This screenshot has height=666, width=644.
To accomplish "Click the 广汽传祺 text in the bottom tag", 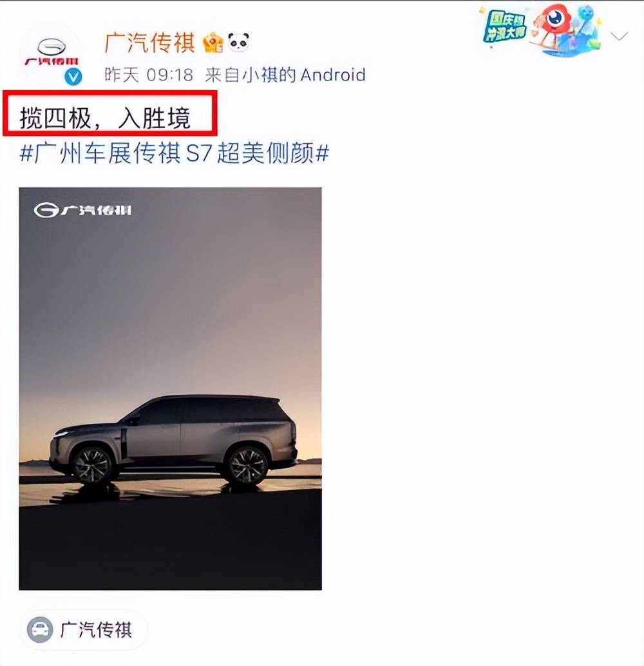I will pyautogui.click(x=96, y=629).
